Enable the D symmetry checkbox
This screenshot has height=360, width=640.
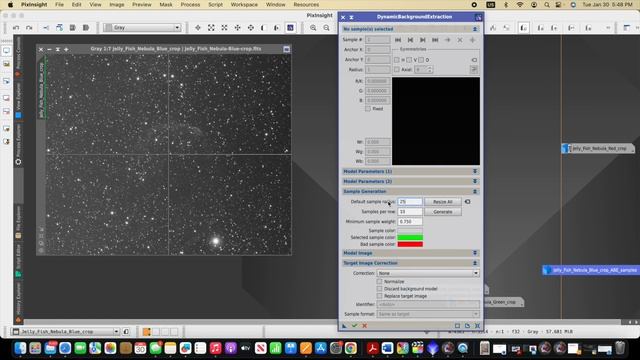tap(421, 60)
